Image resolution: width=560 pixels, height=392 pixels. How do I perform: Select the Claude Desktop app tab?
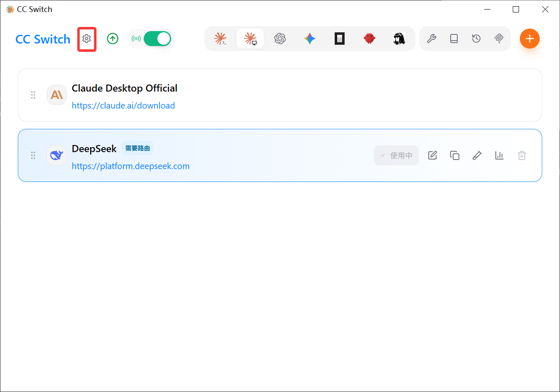tap(250, 39)
